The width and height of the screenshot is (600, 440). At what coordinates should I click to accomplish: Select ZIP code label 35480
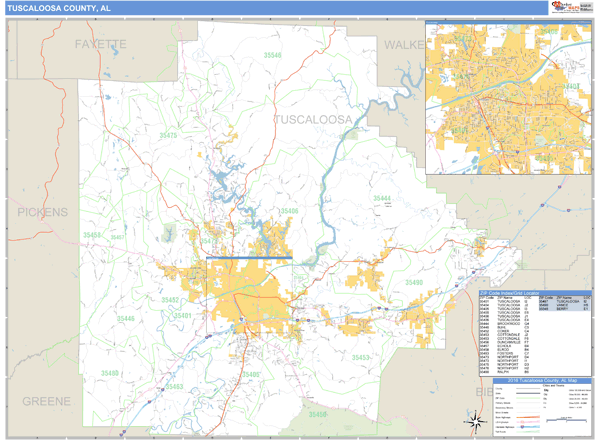(109, 373)
